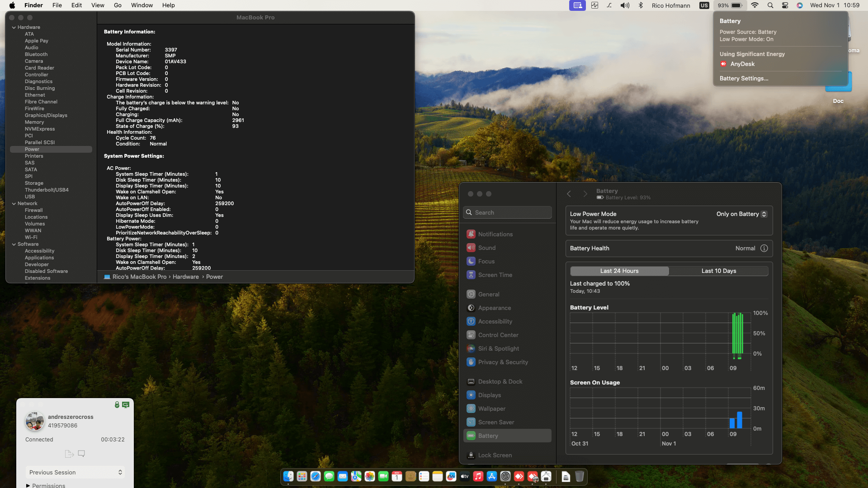Click Hardware in the path bar
Viewport: 868px width, 488px height.
(185, 277)
